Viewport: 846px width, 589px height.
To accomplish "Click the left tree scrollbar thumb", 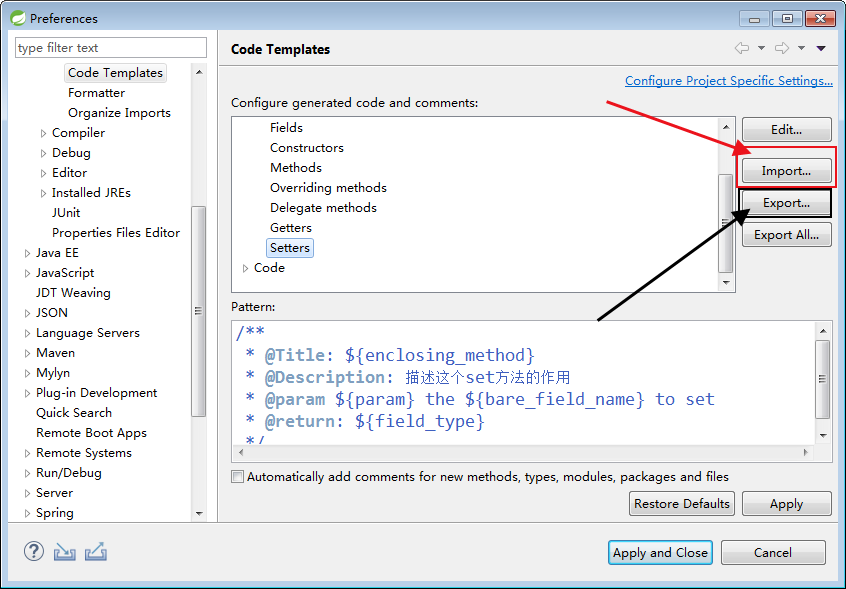I will tap(199, 311).
